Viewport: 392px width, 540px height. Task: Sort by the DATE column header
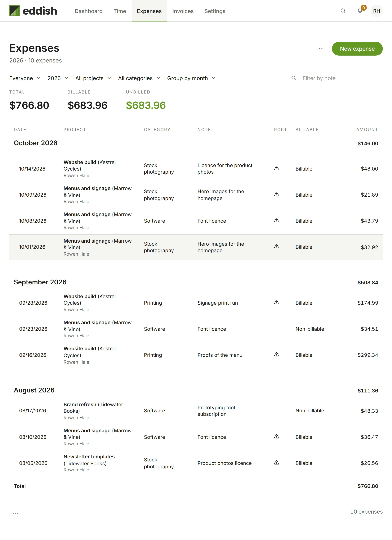(x=20, y=130)
